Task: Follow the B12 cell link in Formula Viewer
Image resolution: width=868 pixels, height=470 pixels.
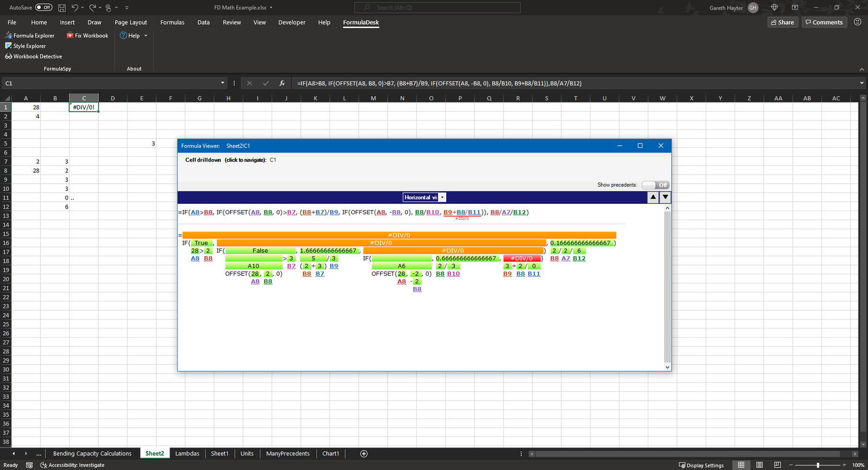Action: pos(579,258)
